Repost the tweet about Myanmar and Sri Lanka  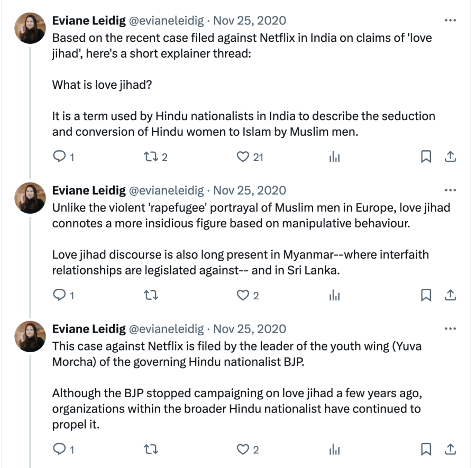pyautogui.click(x=150, y=296)
